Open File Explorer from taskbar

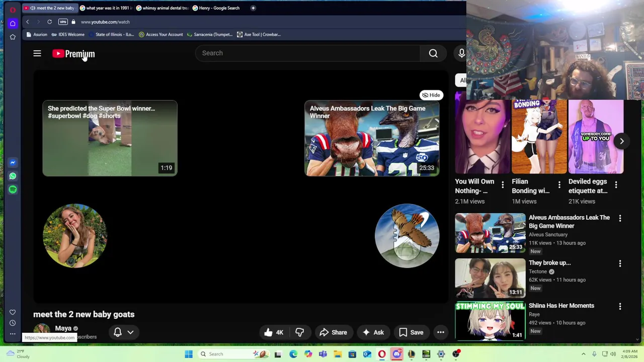click(338, 354)
